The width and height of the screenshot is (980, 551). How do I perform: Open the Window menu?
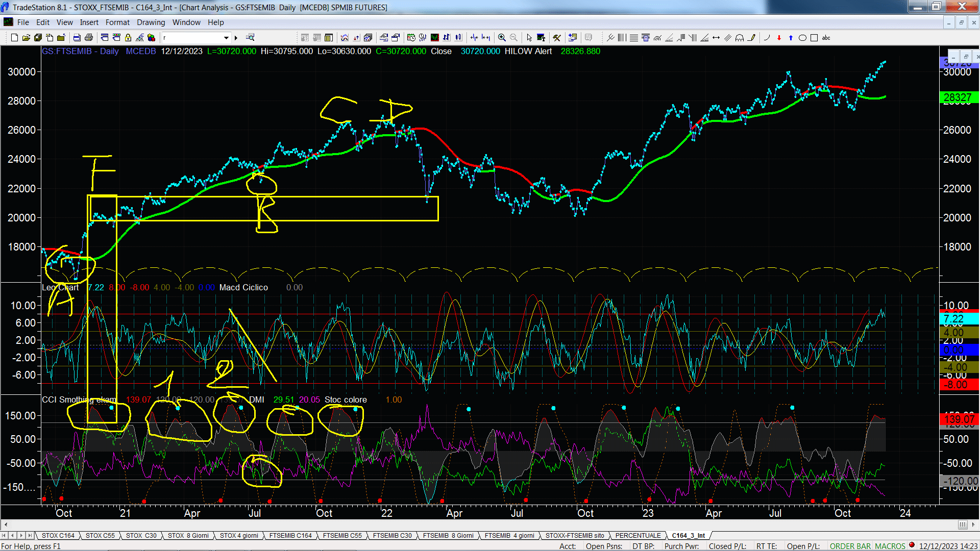click(x=186, y=22)
